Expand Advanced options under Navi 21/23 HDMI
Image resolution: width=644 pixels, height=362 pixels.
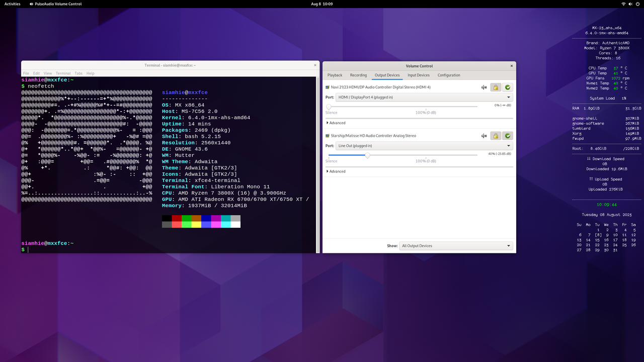[336, 123]
